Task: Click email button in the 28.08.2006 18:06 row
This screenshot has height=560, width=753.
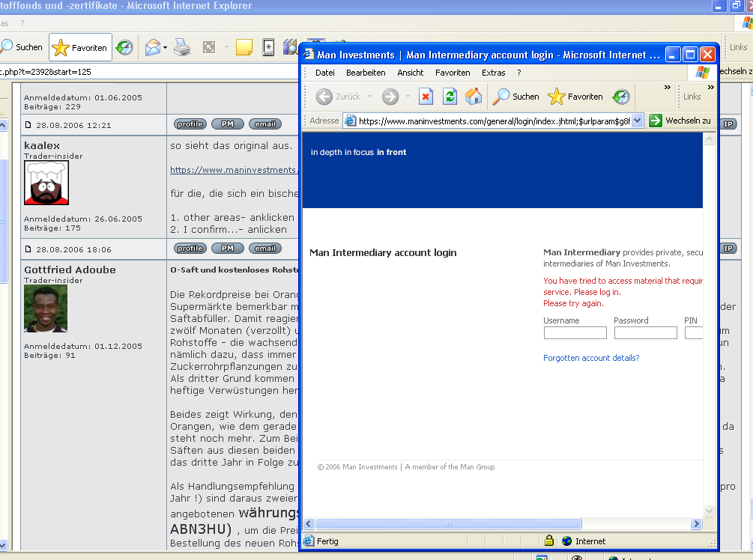Action: (x=265, y=248)
